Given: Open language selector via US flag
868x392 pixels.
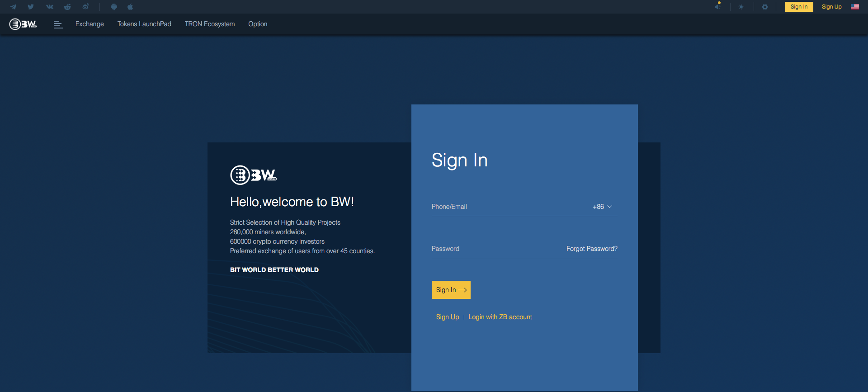Looking at the screenshot, I should coord(855,7).
